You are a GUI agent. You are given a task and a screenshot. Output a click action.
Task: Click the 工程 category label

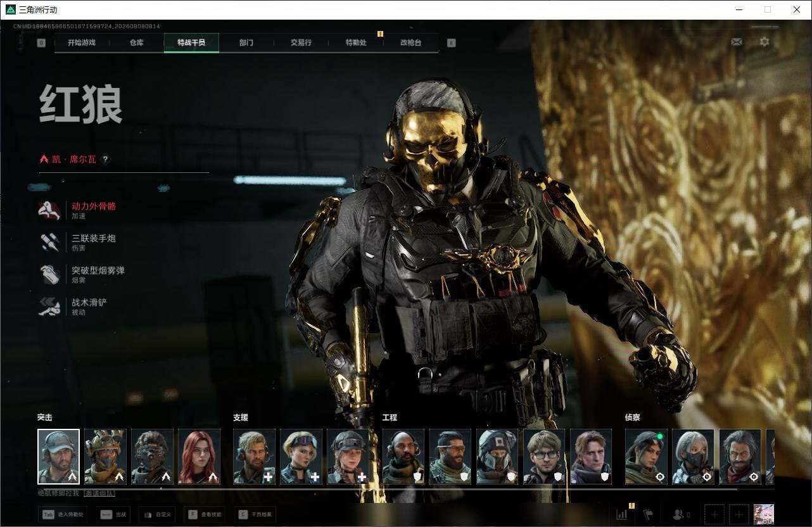[x=390, y=417]
